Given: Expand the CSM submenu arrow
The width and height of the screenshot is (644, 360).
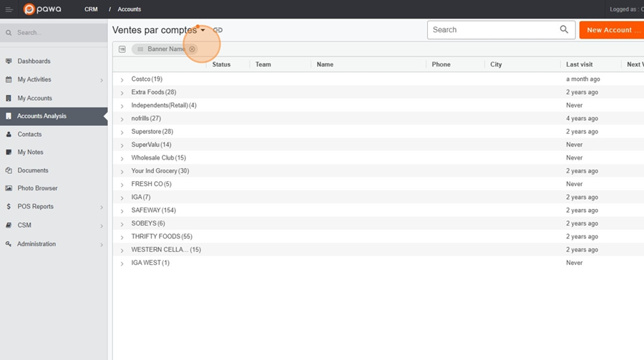Looking at the screenshot, I should point(102,225).
